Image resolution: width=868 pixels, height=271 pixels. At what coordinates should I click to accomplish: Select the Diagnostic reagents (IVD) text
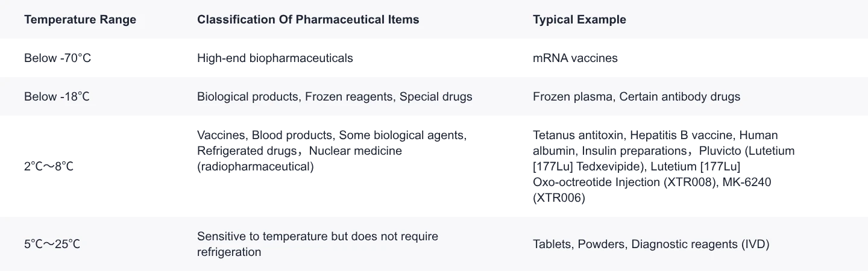click(x=700, y=245)
